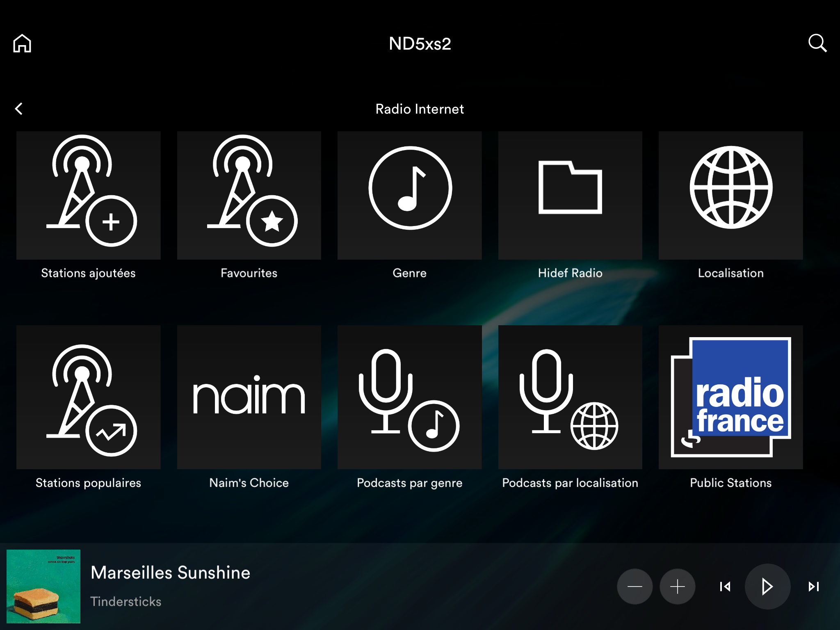Viewport: 840px width, 630px height.
Task: Go to the Home screen
Action: click(22, 43)
